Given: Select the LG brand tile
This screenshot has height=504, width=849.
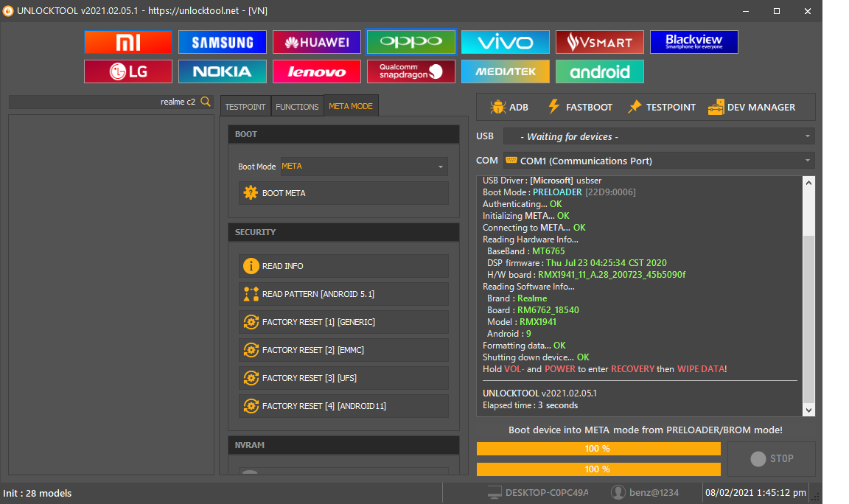Looking at the screenshot, I should (x=128, y=71).
